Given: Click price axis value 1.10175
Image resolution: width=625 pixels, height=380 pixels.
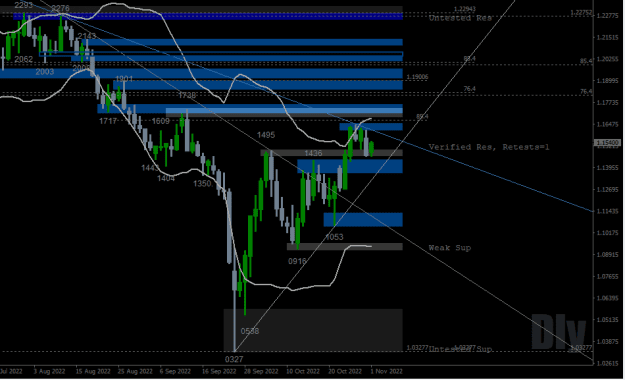Looking at the screenshot, I should [x=607, y=233].
